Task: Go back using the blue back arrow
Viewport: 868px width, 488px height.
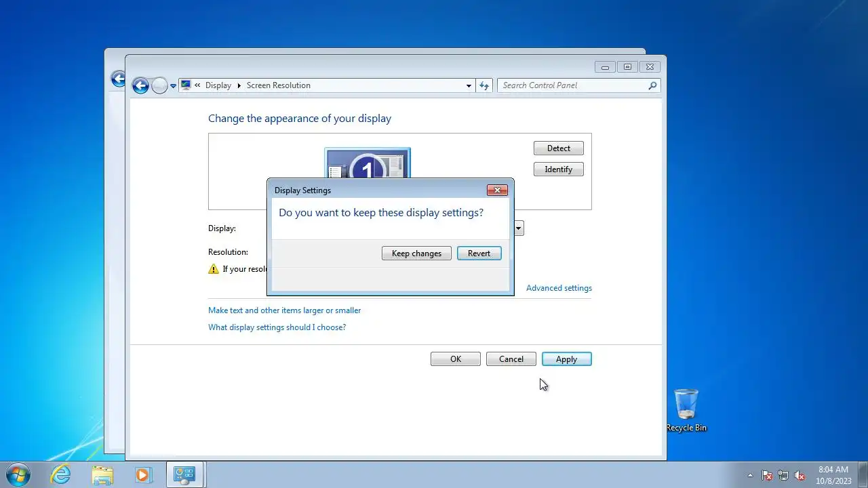Action: tap(140, 85)
